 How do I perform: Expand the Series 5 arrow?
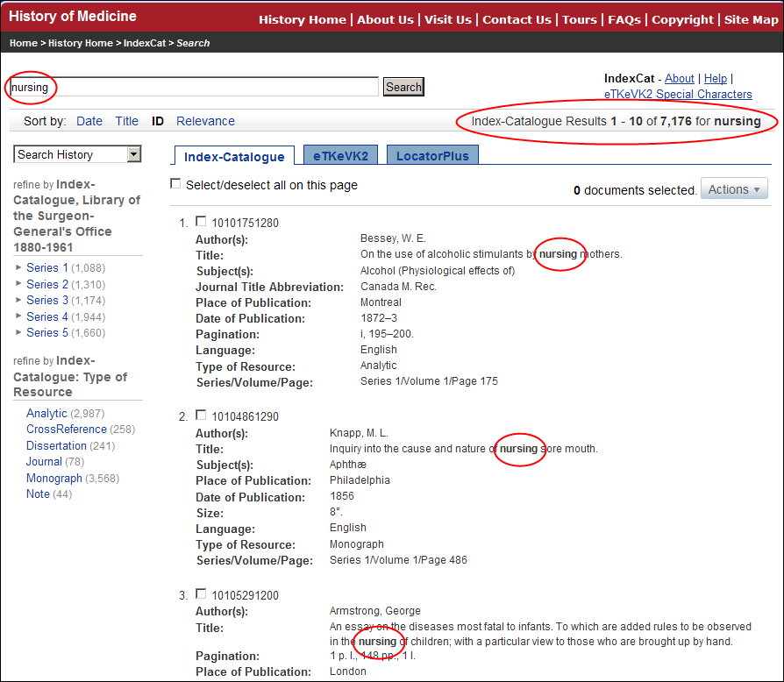pos(18,332)
